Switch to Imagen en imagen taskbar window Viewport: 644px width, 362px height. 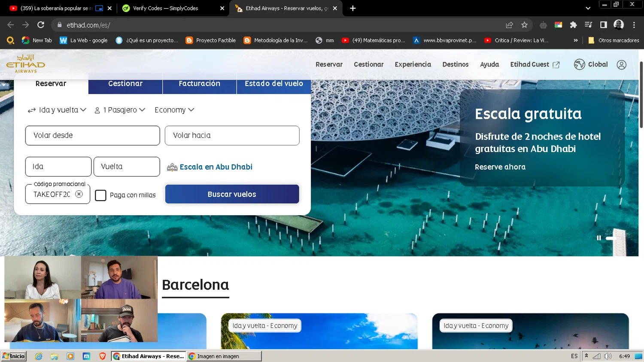click(224, 356)
